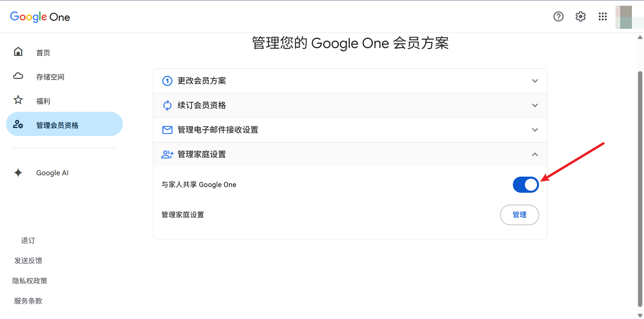Viewport: 644px width, 319px height.
Task: Toggle 与家人共享 Google One switch
Action: pos(526,185)
